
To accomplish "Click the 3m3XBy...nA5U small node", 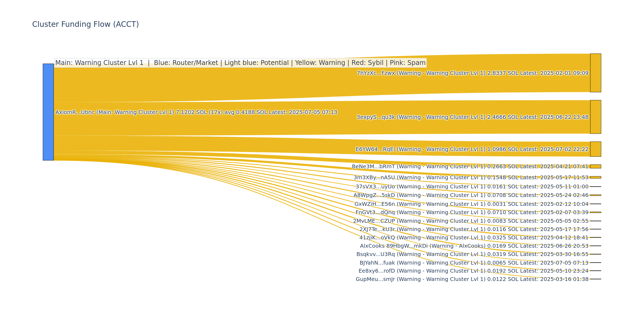I will pos(595,177).
